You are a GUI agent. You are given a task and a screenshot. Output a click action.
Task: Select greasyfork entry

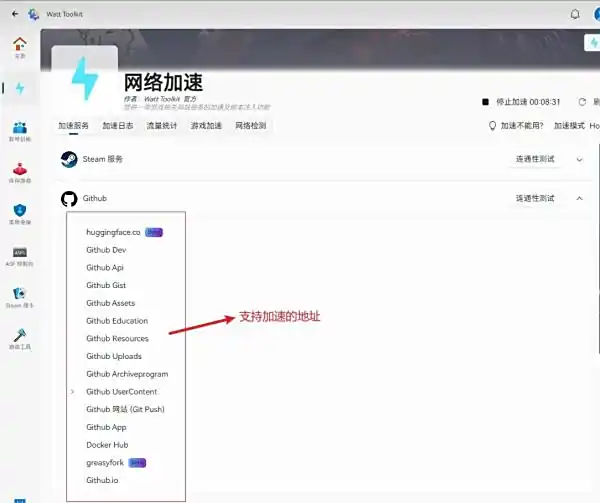click(x=105, y=463)
